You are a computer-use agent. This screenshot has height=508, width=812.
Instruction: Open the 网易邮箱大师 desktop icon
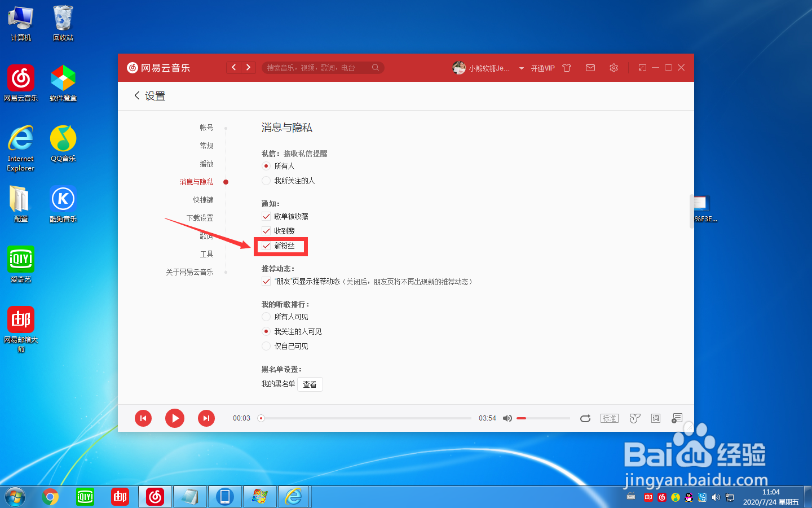coord(21,330)
